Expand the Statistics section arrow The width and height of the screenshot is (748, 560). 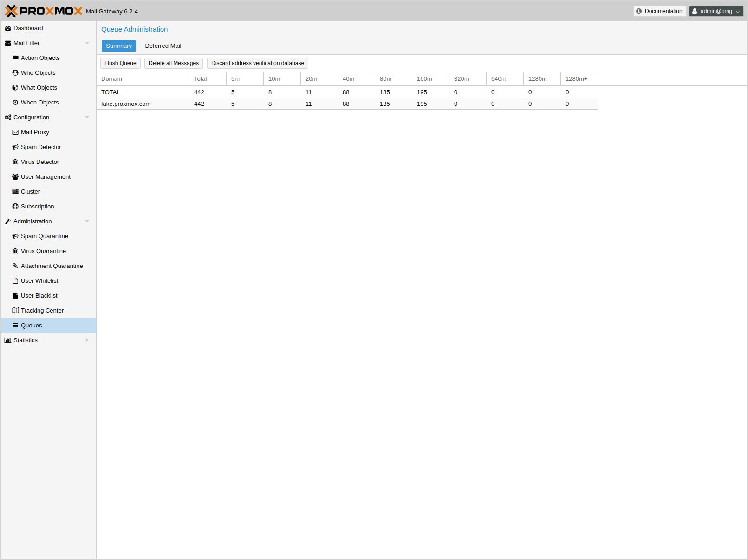tap(87, 340)
